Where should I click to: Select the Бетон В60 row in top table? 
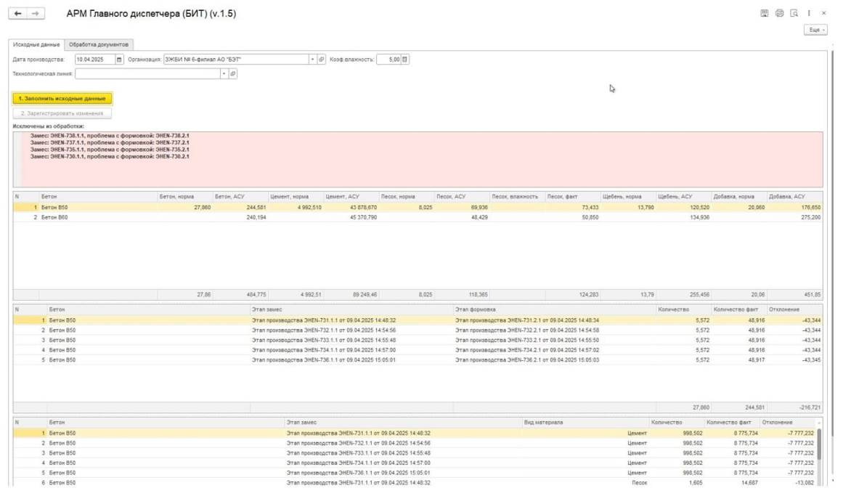pos(418,217)
